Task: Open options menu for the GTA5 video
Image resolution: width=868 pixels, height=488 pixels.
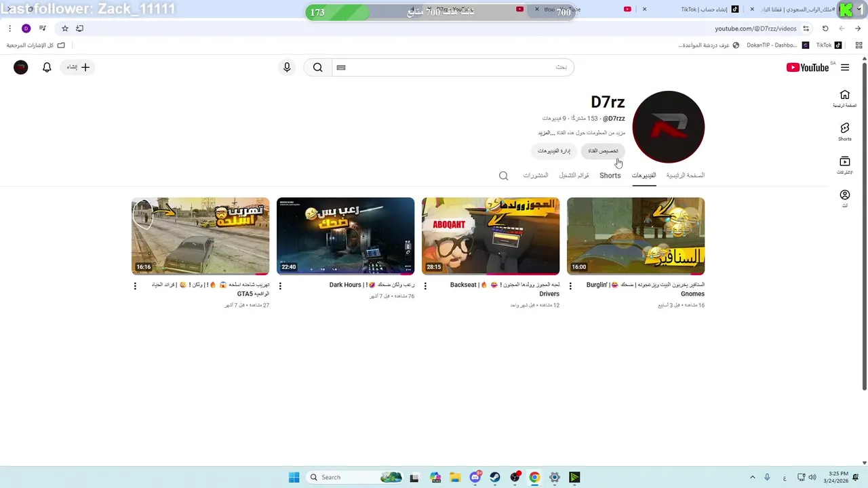Action: pyautogui.click(x=135, y=286)
